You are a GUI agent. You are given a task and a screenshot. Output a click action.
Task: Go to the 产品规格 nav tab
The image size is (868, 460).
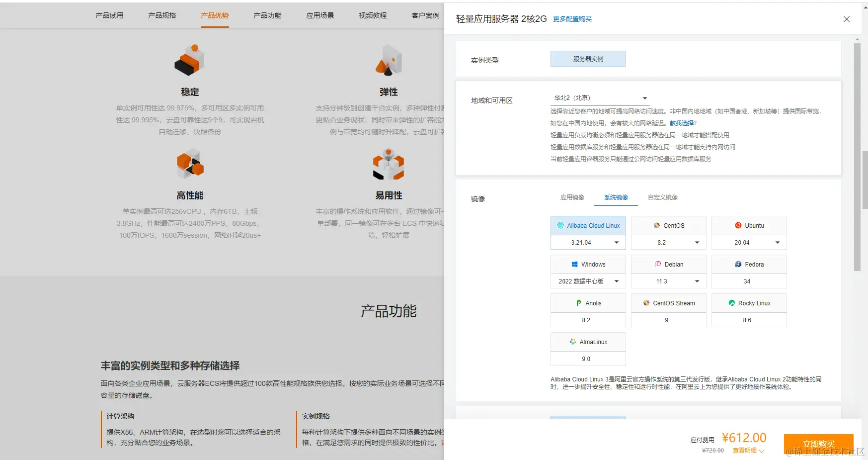click(162, 15)
